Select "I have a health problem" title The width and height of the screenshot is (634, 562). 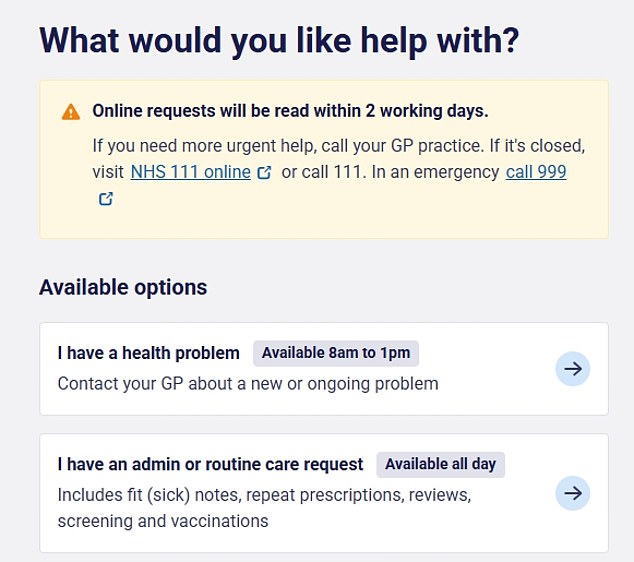(x=148, y=353)
